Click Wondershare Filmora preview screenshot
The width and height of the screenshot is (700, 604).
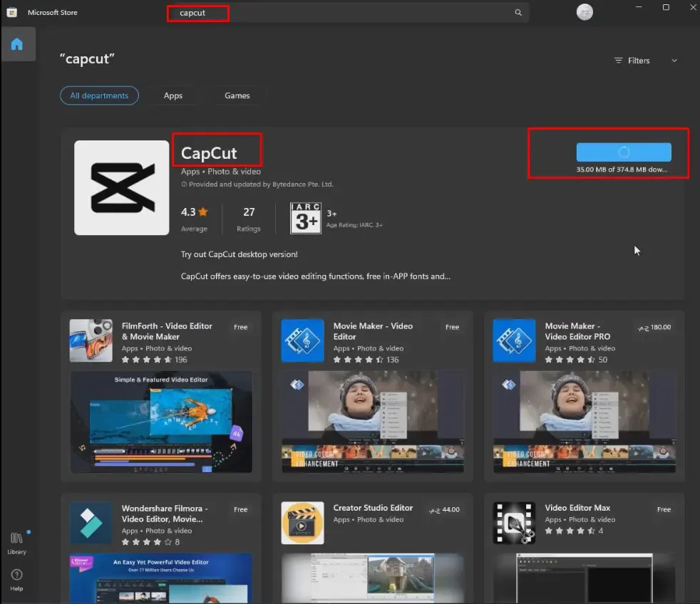(161, 578)
